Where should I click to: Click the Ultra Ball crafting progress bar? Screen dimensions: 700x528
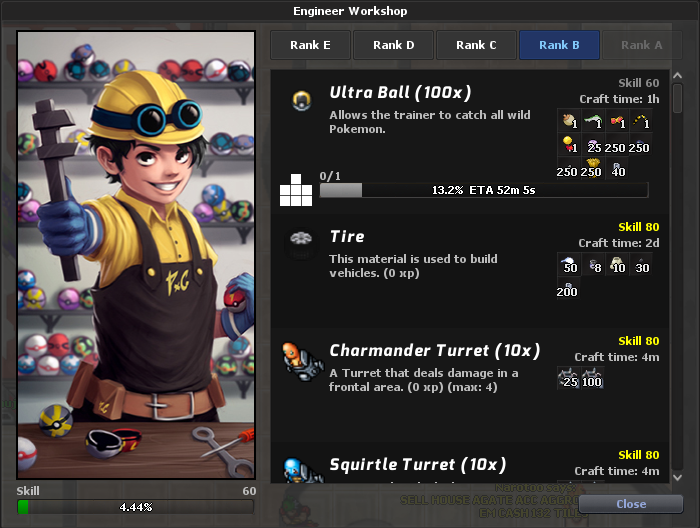point(484,190)
